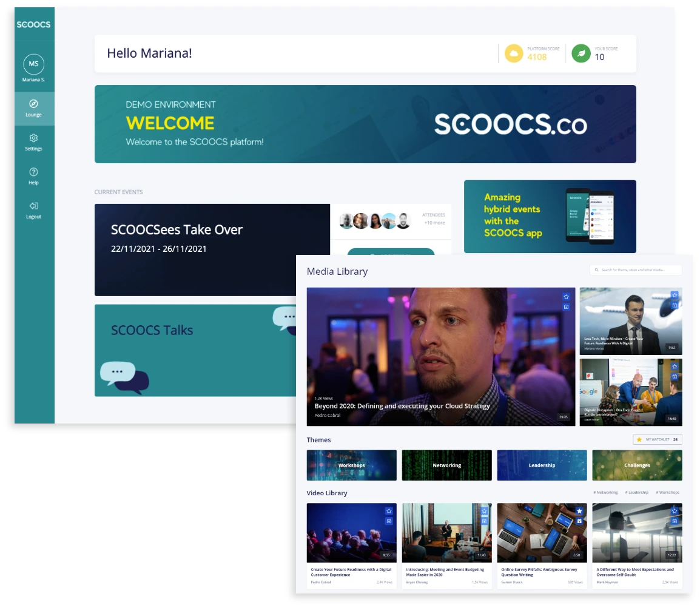Click the Welcome demo environment banner
Image resolution: width=700 pixels, height=608 pixels.
tap(365, 124)
